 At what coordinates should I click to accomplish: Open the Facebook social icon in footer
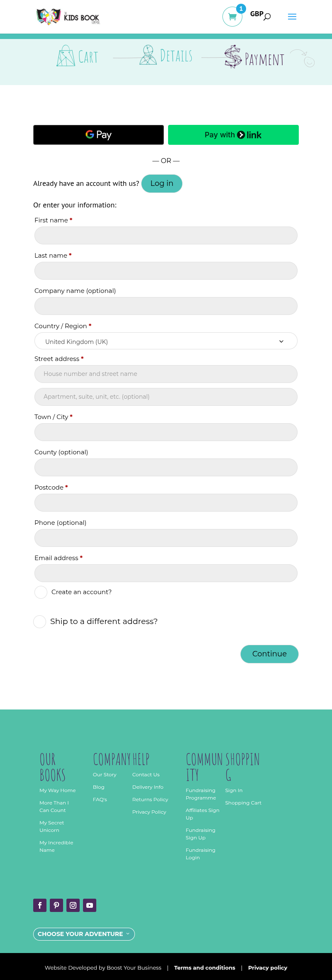click(x=40, y=905)
